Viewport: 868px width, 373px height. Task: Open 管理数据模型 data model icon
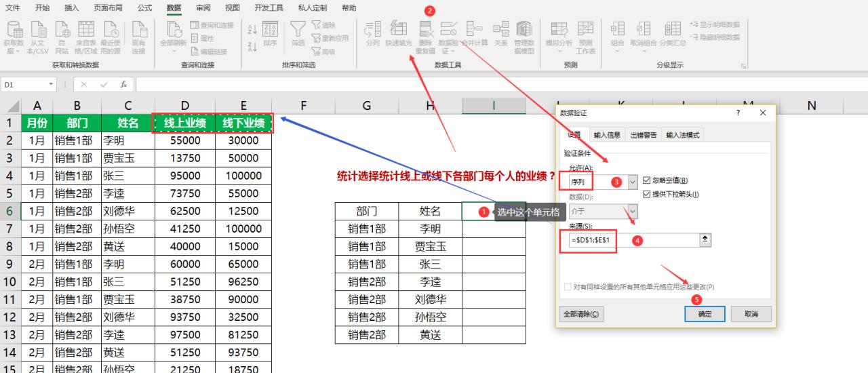[524, 37]
